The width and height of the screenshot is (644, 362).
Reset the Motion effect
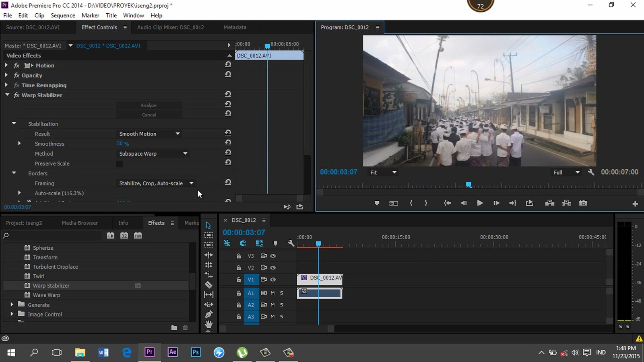click(228, 64)
